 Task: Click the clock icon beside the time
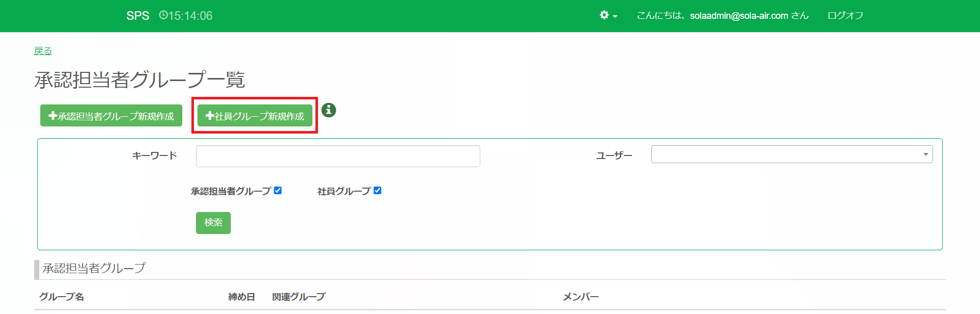pos(163,15)
